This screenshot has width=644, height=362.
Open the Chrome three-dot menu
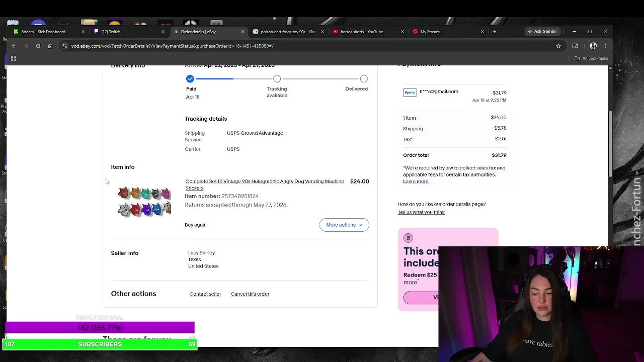pos(605,46)
